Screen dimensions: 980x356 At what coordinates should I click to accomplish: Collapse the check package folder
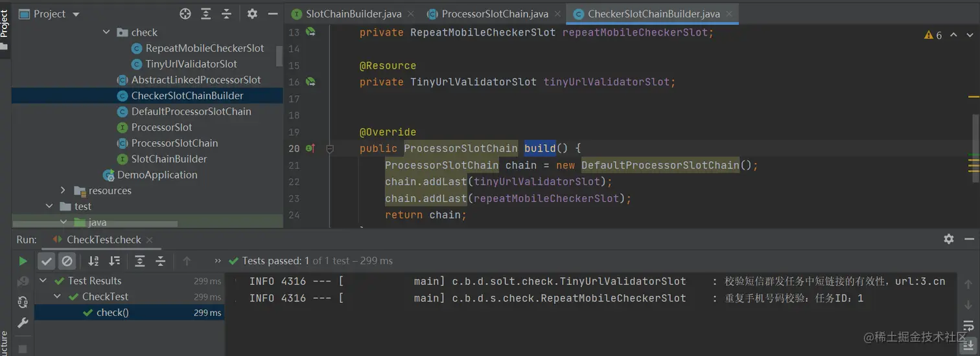106,32
